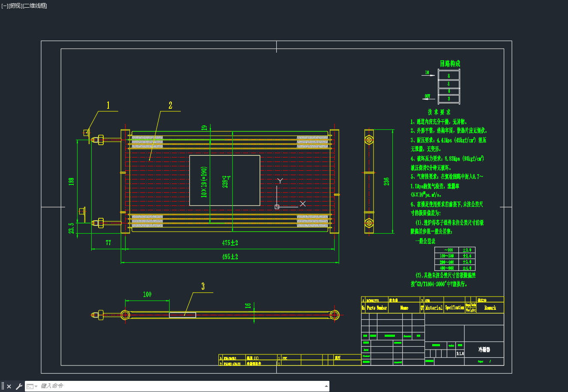This screenshot has width=568, height=392.
Task: Select the 16 thickness dimension text
Action: (x=248, y=306)
